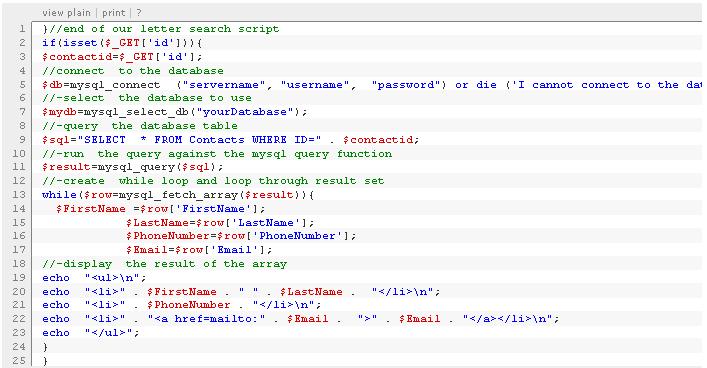The width and height of the screenshot is (707, 368).
Task: Click the '$Email=$row['Email'];' line
Action: (199, 250)
